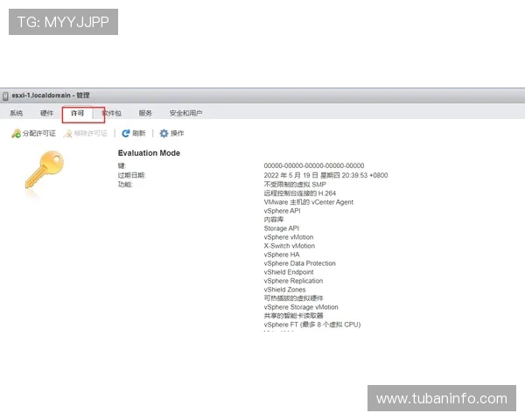Click the vSphere Data Protection entry
This screenshot has height=420, width=525.
299,263
